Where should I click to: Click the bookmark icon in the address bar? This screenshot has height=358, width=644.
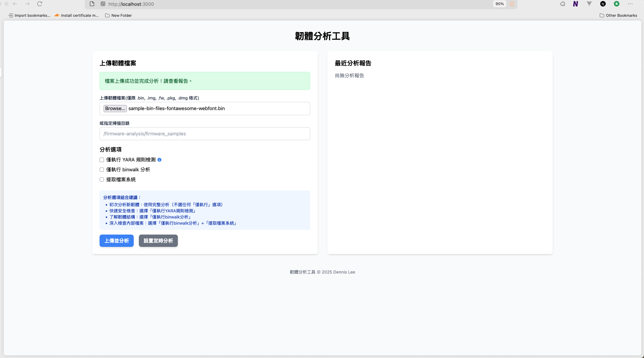(x=512, y=4)
